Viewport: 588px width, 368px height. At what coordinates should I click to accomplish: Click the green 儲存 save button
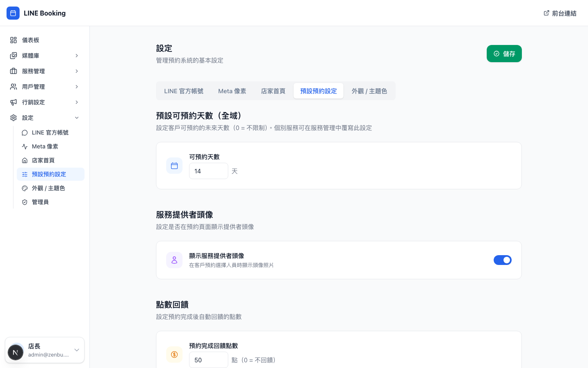(x=504, y=54)
